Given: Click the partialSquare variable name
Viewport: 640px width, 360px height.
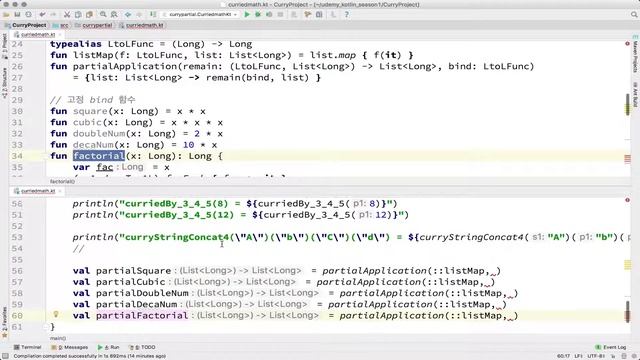Looking at the screenshot, I should tap(133, 271).
